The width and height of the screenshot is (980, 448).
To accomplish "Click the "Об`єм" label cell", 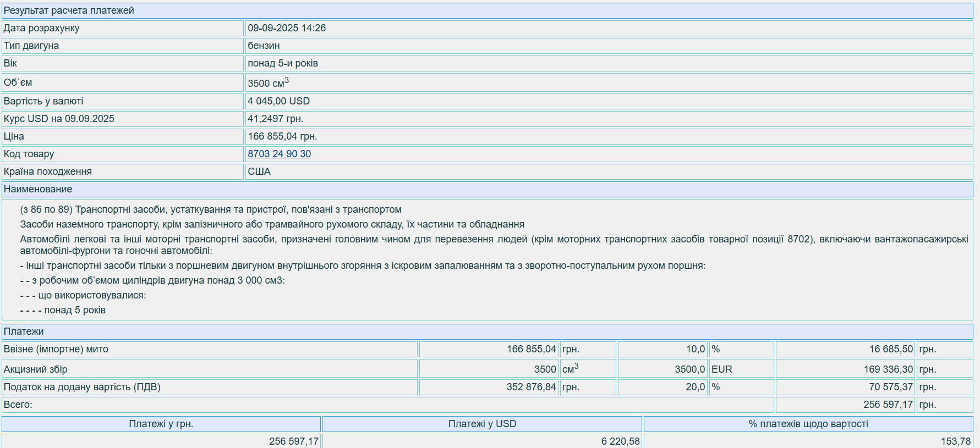I will pyautogui.click(x=123, y=82).
